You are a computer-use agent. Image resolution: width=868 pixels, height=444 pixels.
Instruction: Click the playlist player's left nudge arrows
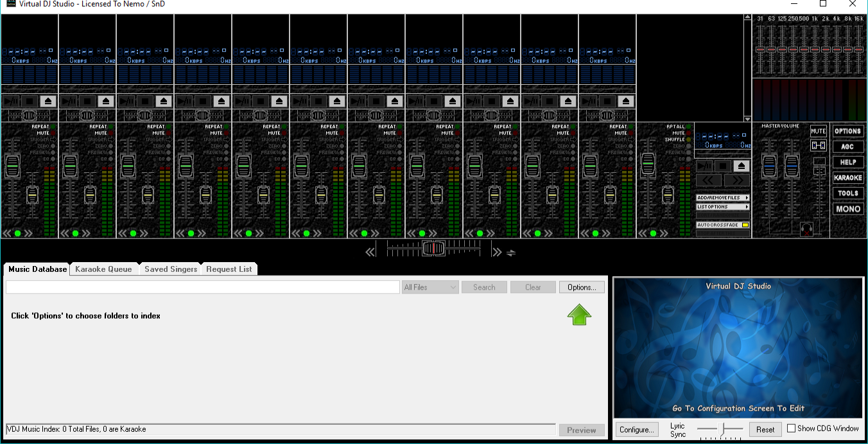click(643, 233)
